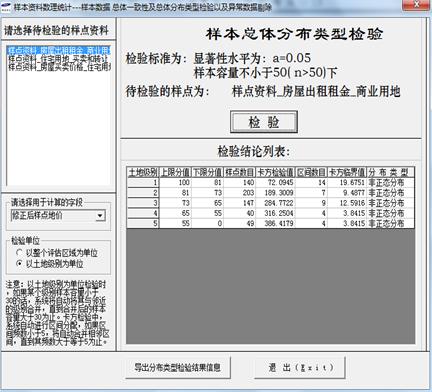Select row header for land level 4

point(143,213)
